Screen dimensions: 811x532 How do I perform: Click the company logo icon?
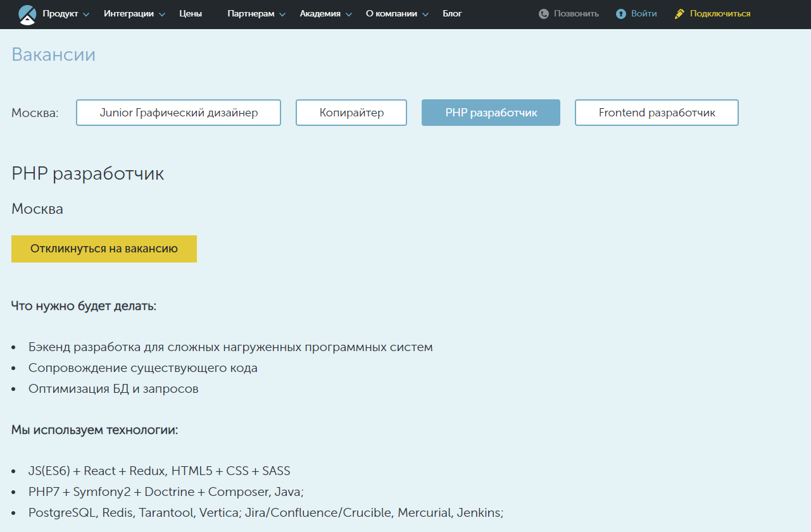click(x=27, y=14)
